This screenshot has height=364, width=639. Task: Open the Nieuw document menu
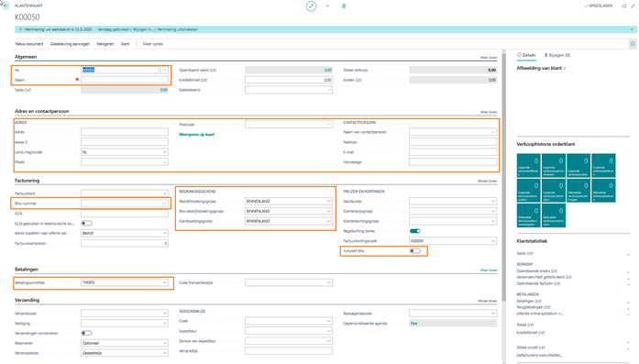(x=29, y=44)
